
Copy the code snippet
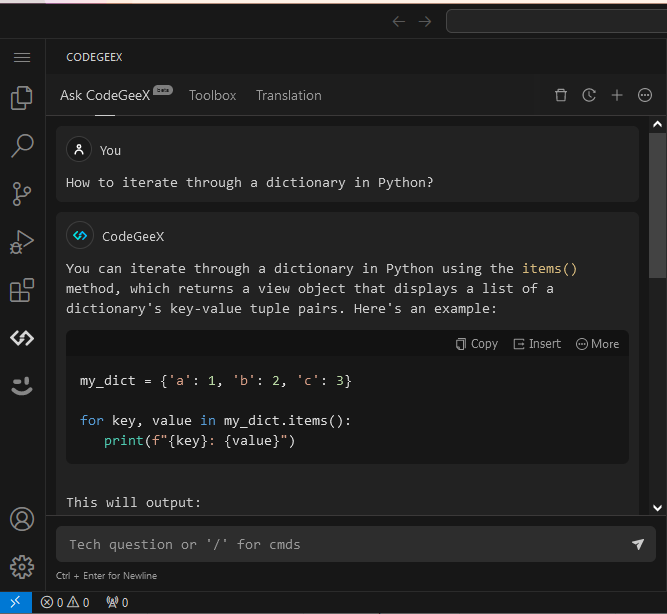476,344
